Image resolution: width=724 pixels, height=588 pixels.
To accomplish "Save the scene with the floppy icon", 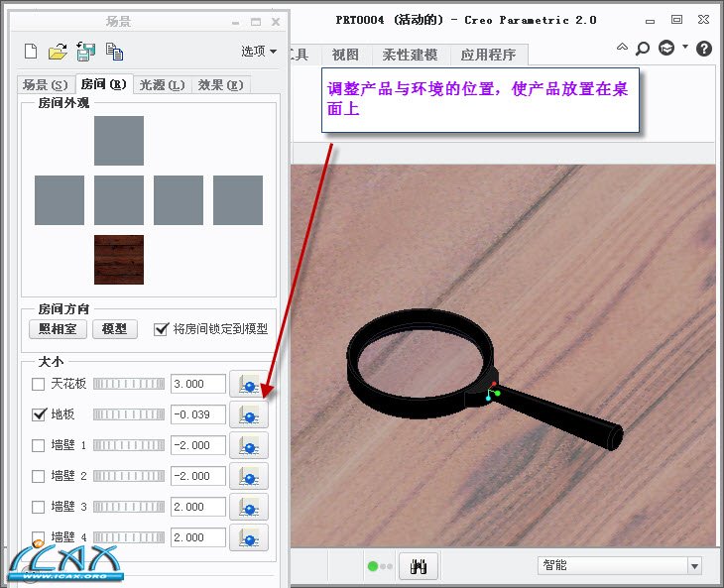I will click(86, 52).
